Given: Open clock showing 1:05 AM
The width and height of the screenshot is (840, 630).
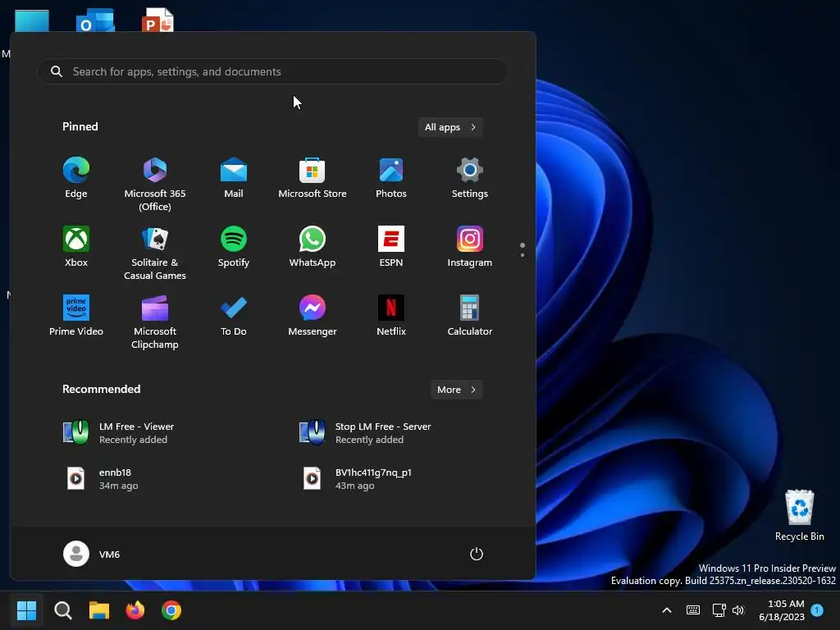Looking at the screenshot, I should pos(782,610).
